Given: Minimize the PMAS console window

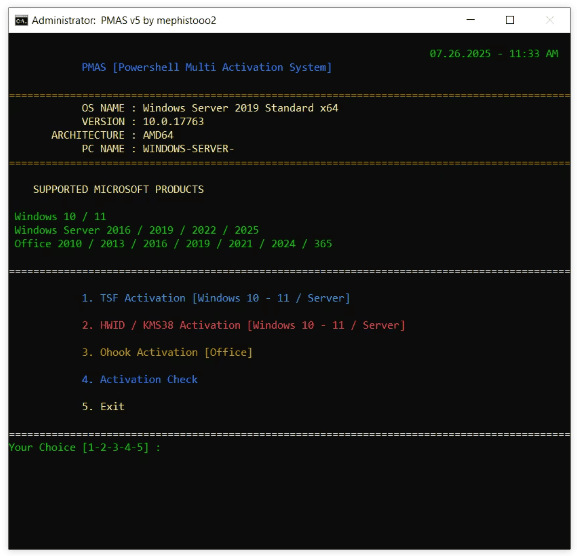Looking at the screenshot, I should (x=471, y=20).
